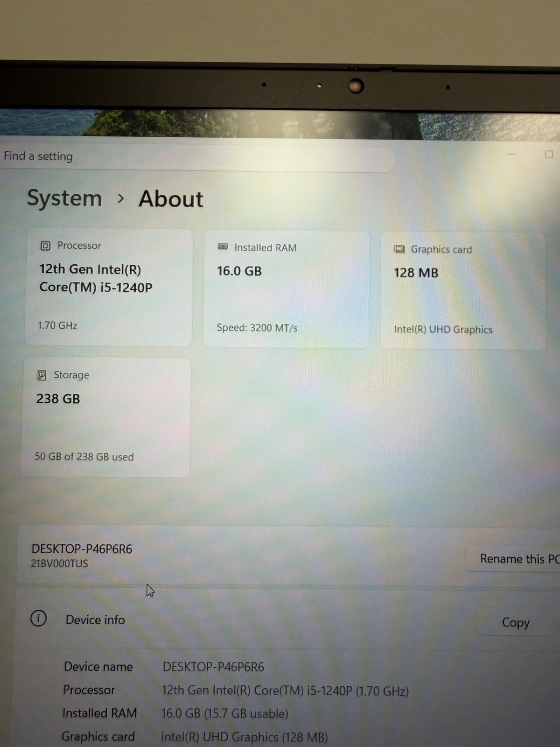The width and height of the screenshot is (560, 747).
Task: Click the Device info circle icon
Action: (38, 619)
